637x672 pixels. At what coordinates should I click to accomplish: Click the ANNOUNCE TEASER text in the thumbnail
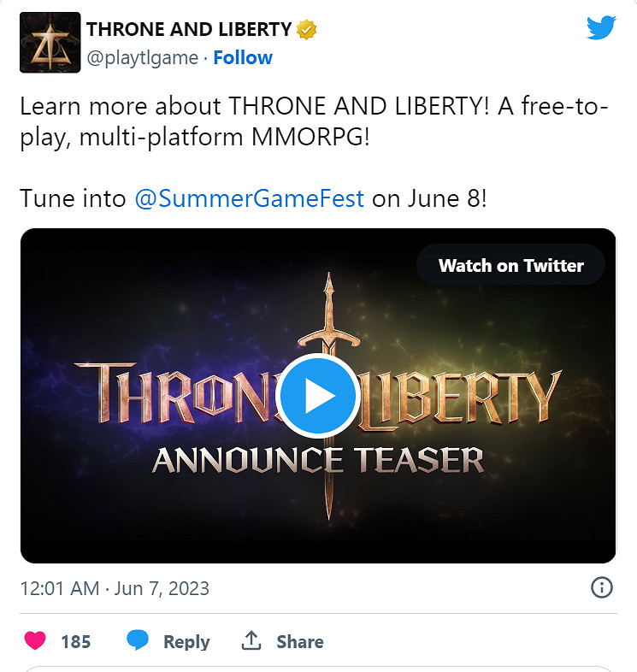point(317,460)
